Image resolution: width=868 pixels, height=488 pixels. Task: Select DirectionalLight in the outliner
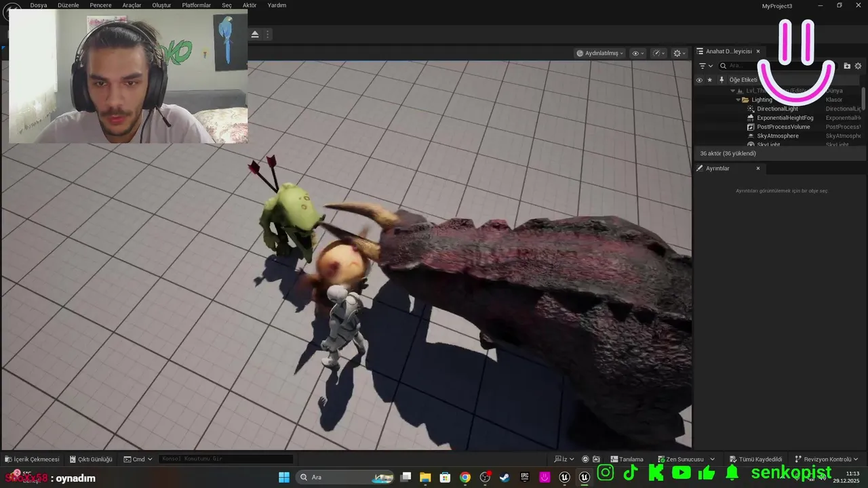coord(777,108)
